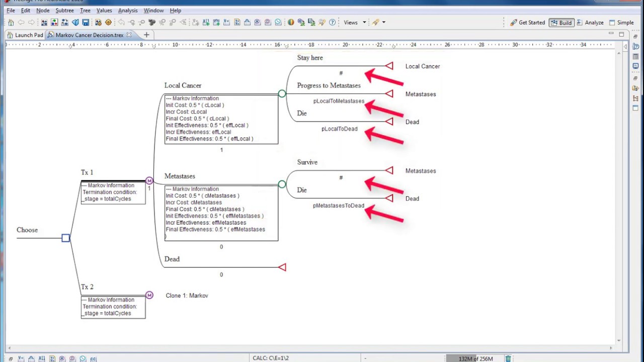Image resolution: width=644 pixels, height=362 pixels.
Task: Click the forward arrow in the toolbar
Action: [31, 23]
